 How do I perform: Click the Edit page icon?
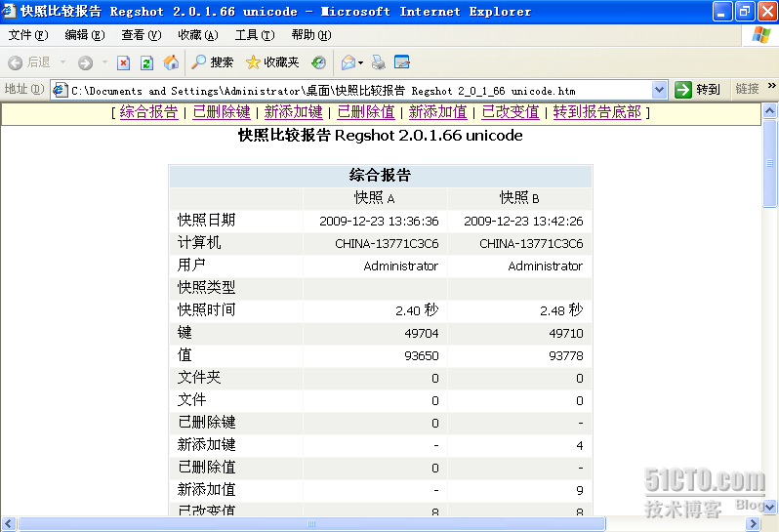tap(402, 62)
